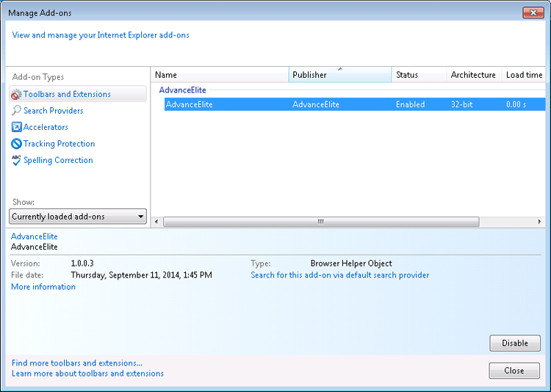Click the Close button at bottom
Image resolution: width=551 pixels, height=392 pixels.
coord(514,371)
